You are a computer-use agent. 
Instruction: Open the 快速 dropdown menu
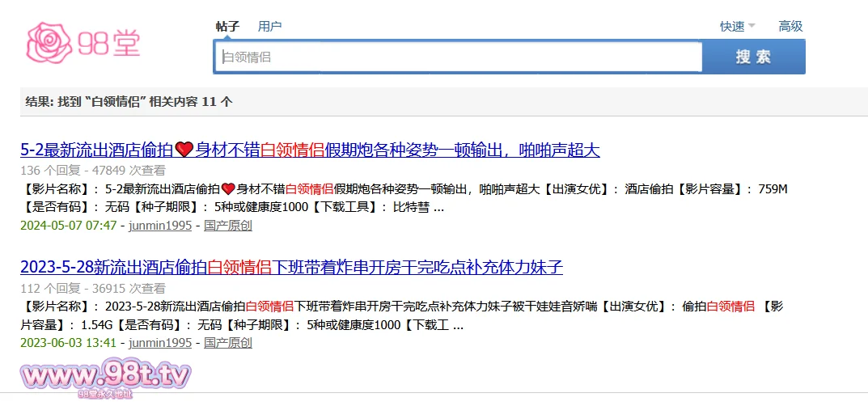coord(732,27)
